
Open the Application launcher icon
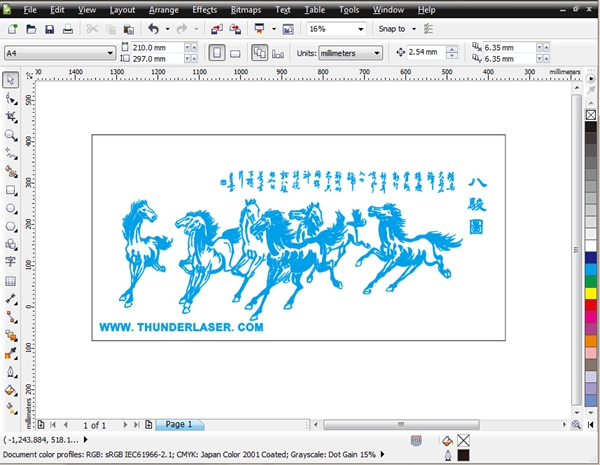(259, 29)
